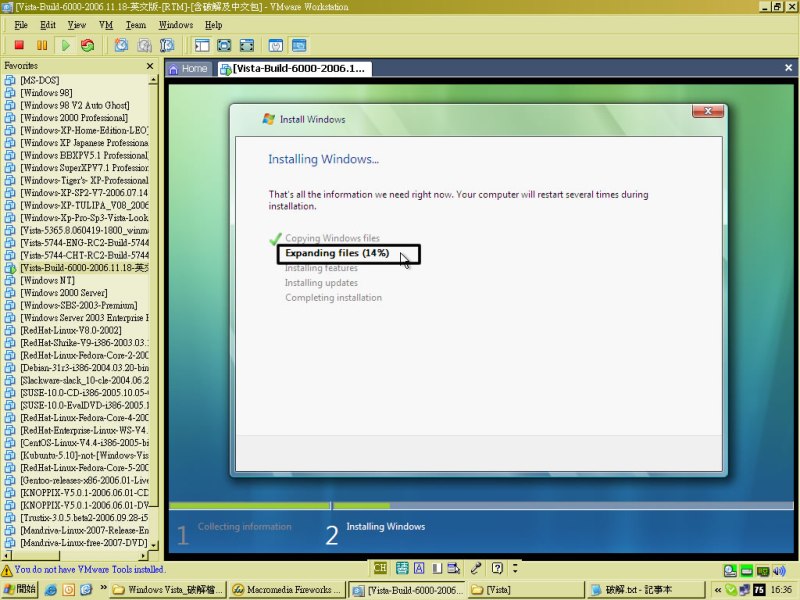Open the Help menu
Screen dimensions: 800x600
[213, 25]
